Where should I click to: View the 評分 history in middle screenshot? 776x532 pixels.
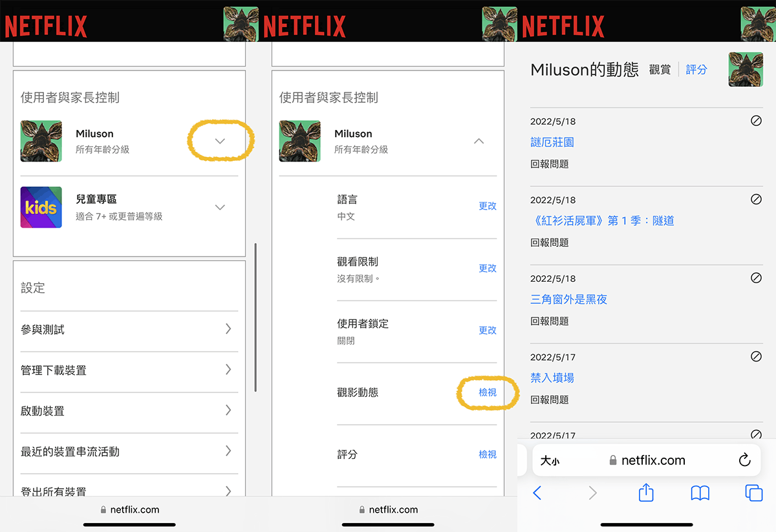pyautogui.click(x=488, y=454)
